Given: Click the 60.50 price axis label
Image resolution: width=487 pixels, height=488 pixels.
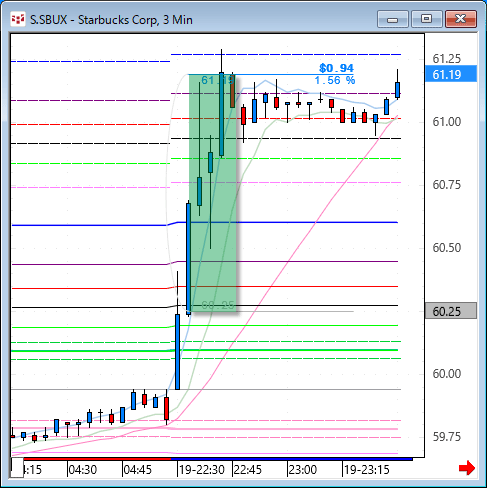Looking at the screenshot, I should click(x=446, y=248).
